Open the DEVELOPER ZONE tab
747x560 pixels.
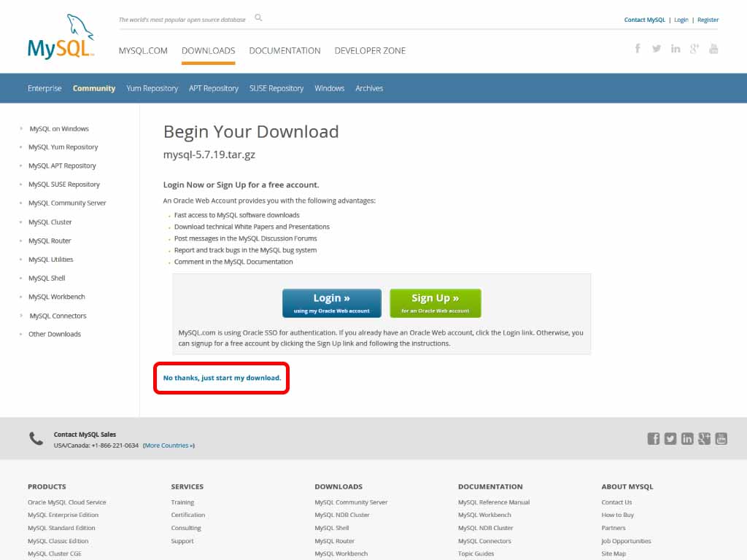pos(370,50)
